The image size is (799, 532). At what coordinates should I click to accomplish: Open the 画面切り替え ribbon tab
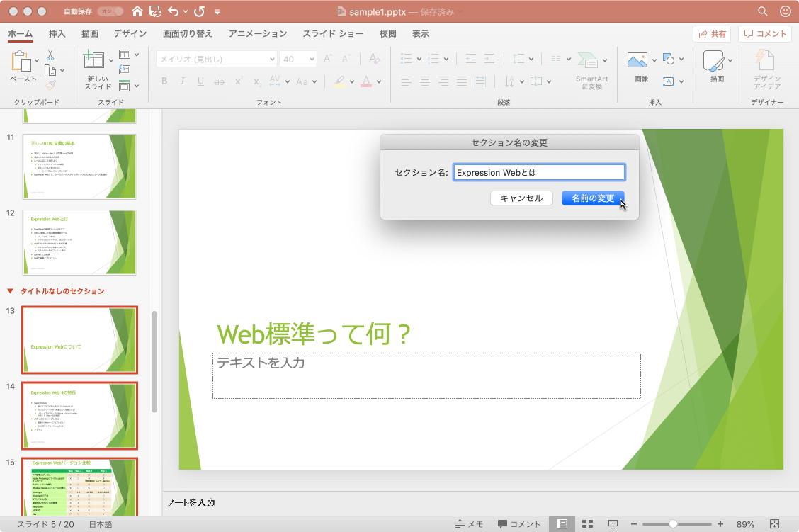[x=188, y=33]
